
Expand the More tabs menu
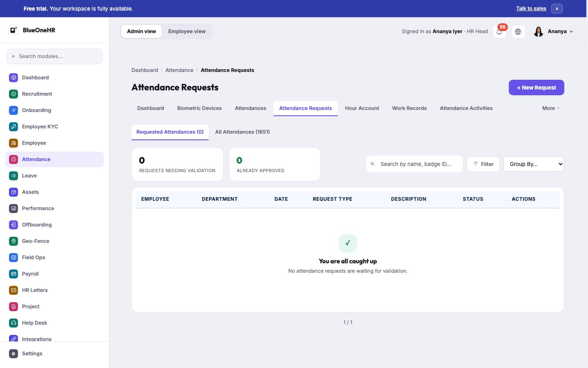coord(551,108)
